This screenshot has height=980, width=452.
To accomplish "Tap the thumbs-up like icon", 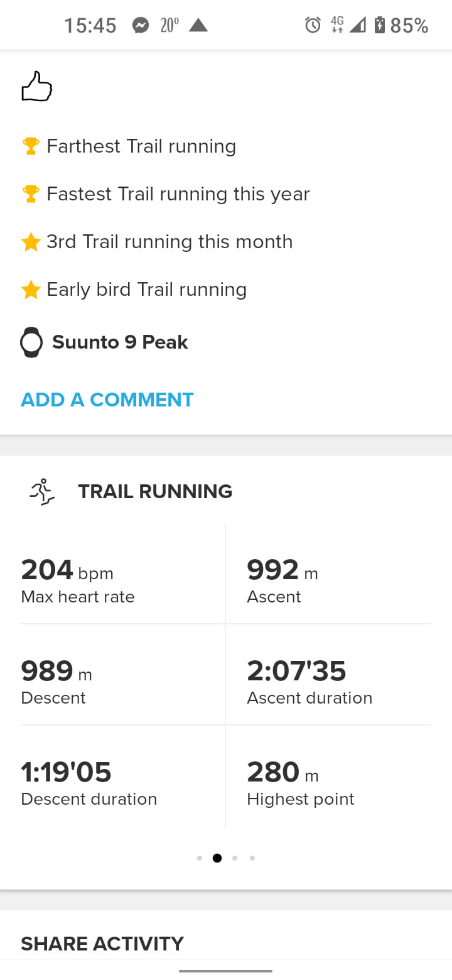I will [x=36, y=87].
